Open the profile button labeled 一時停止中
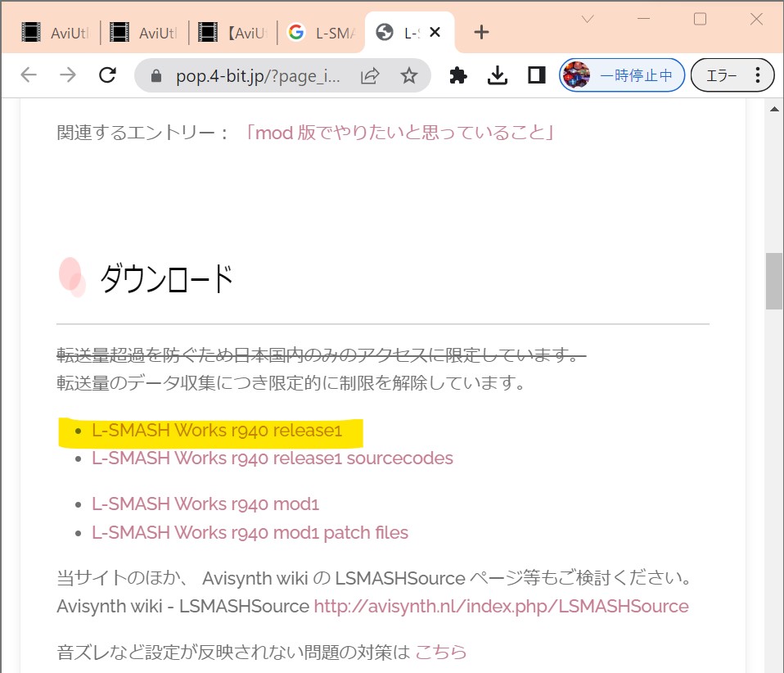The height and width of the screenshot is (673, 784). point(622,75)
